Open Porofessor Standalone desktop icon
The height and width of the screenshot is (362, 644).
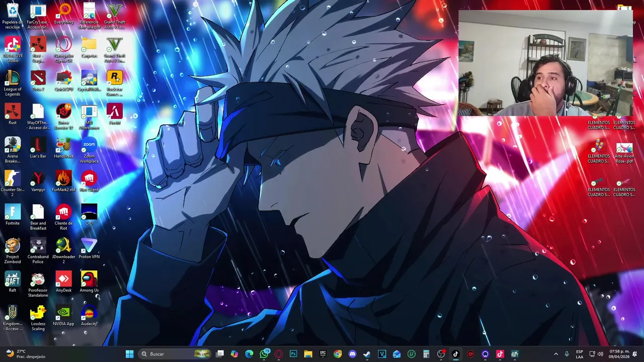click(38, 284)
